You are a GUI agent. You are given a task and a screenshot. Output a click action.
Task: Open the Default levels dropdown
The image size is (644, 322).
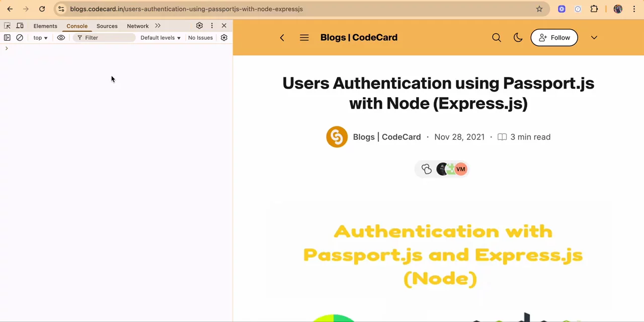(160, 38)
